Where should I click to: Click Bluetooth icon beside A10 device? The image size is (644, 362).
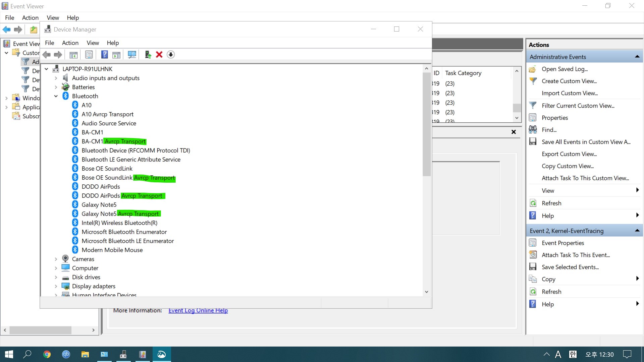point(75,105)
